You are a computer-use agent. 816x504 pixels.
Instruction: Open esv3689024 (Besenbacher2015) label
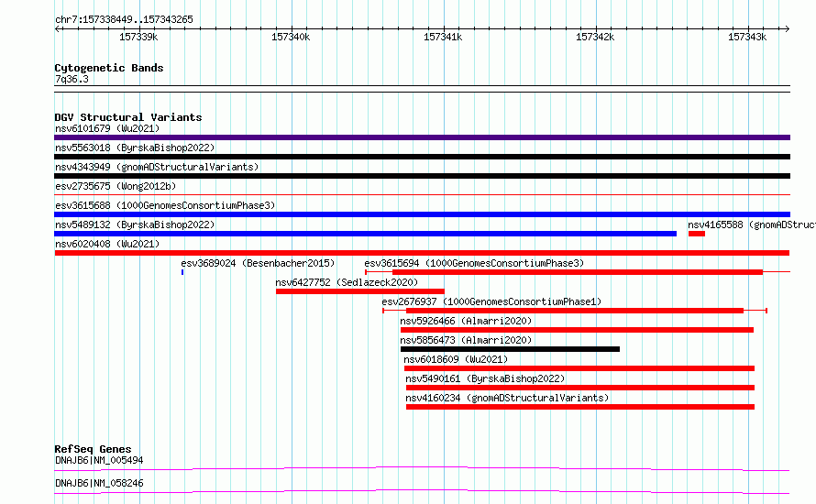258,263
